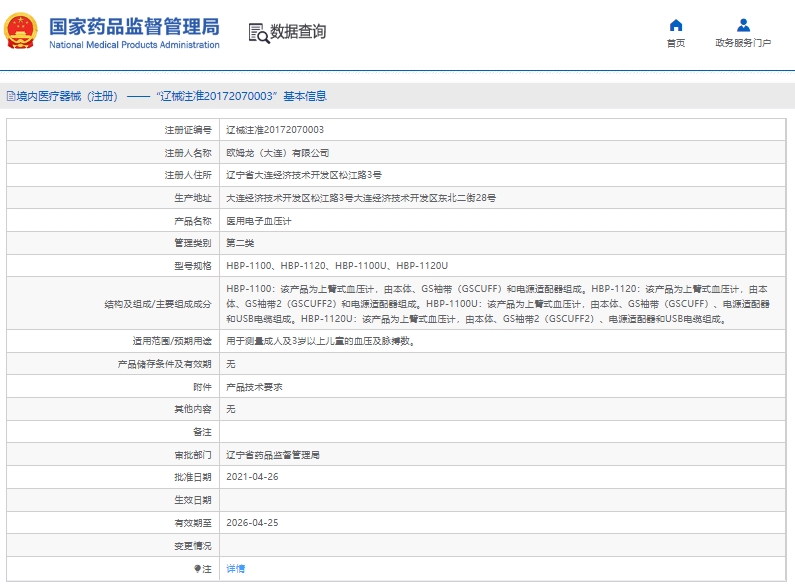Click the 无 value for 其他内容

coord(231,409)
